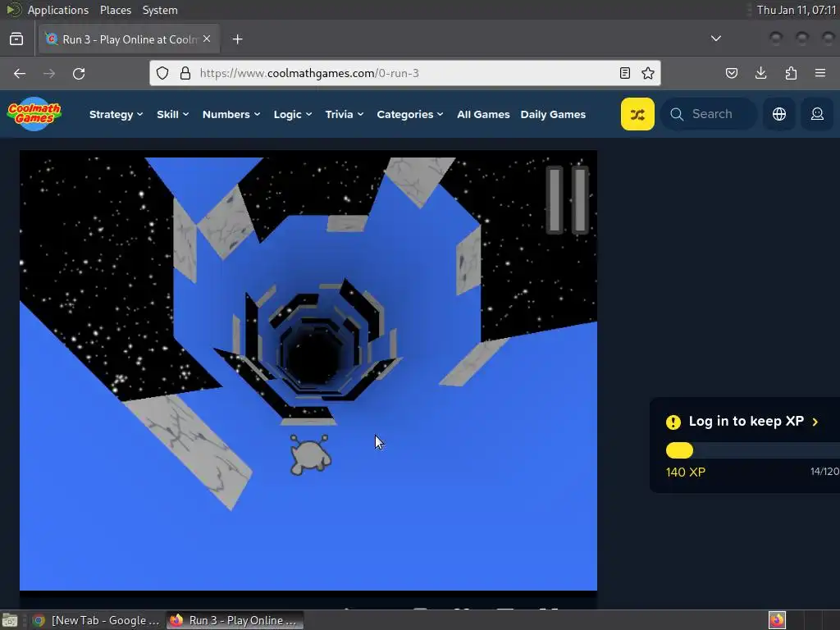Go forward with the forward arrow button
Screen dimensions: 840x630
pos(49,73)
